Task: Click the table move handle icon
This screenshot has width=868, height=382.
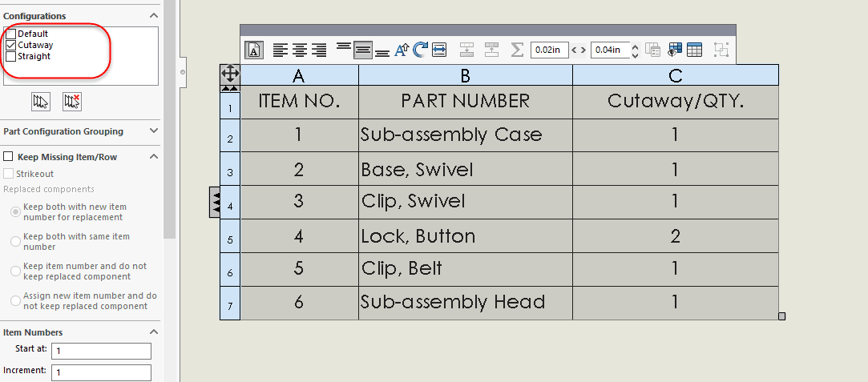Action: point(230,74)
